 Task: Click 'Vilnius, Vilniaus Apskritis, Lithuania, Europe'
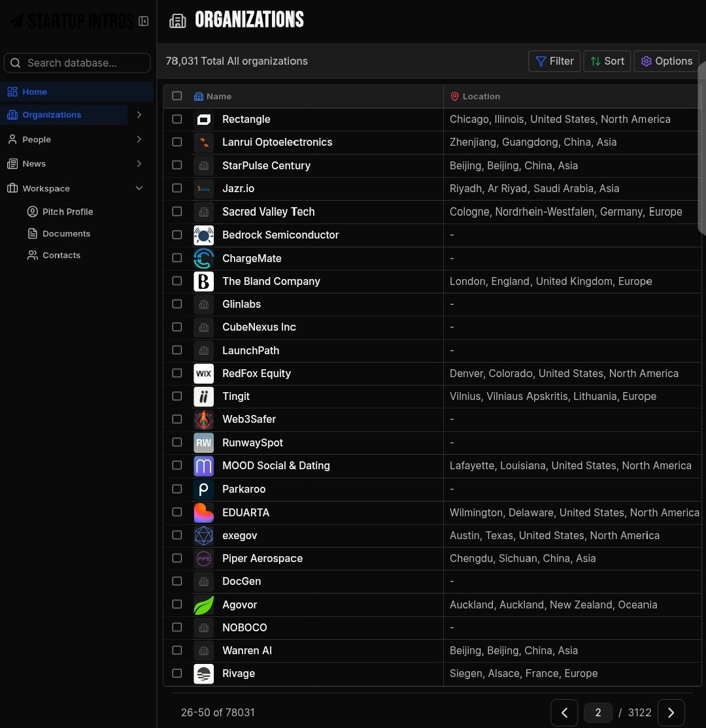[x=553, y=397]
